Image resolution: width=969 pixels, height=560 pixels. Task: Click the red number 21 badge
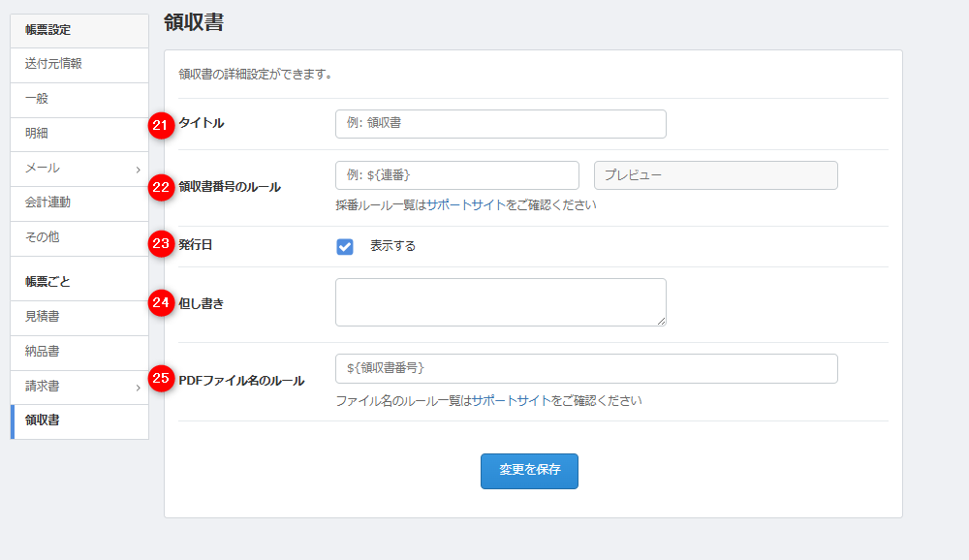(161, 124)
